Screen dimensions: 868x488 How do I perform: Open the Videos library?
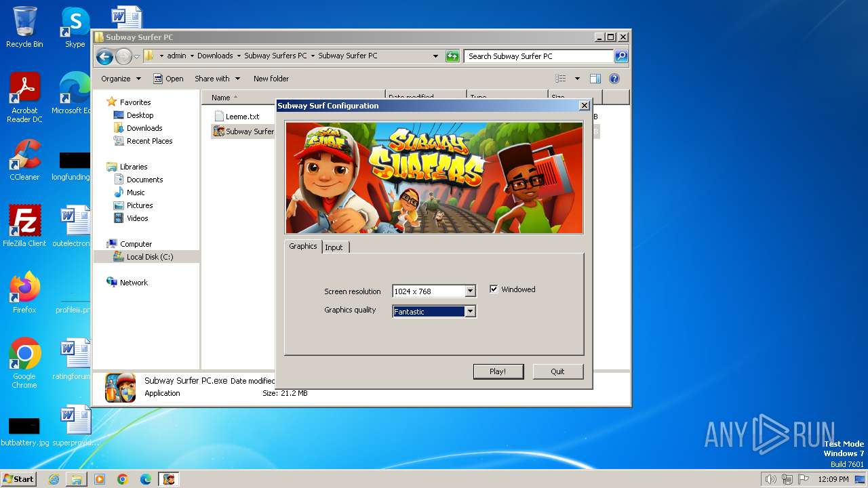coord(137,218)
